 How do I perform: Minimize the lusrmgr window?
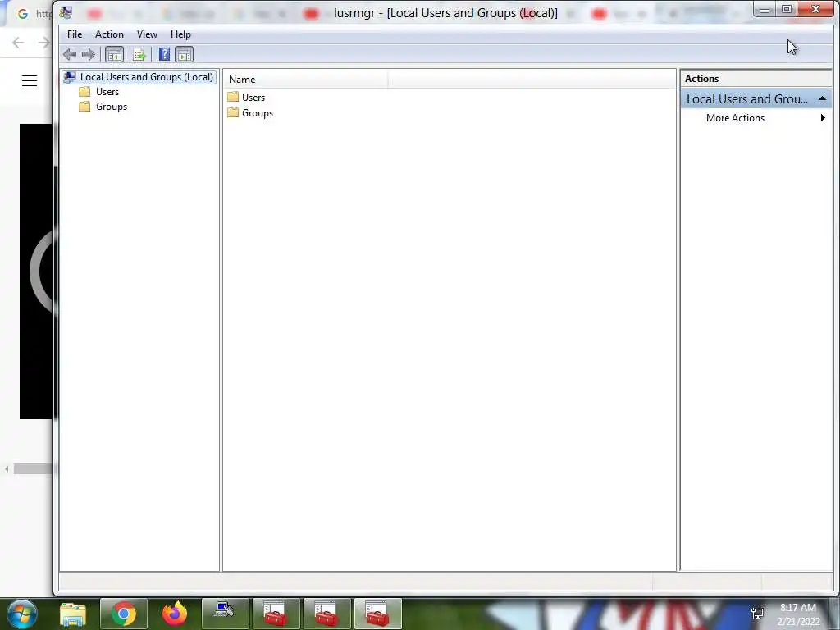[x=765, y=9]
